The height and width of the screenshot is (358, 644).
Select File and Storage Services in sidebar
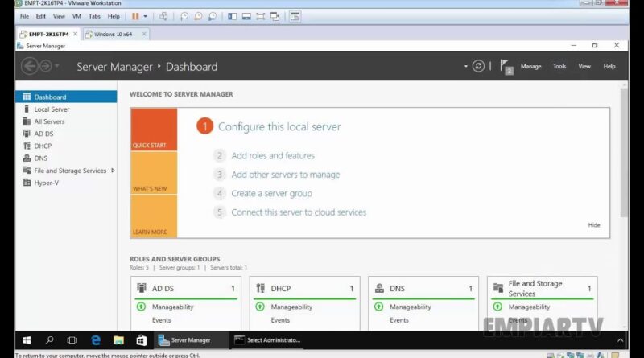tap(66, 171)
